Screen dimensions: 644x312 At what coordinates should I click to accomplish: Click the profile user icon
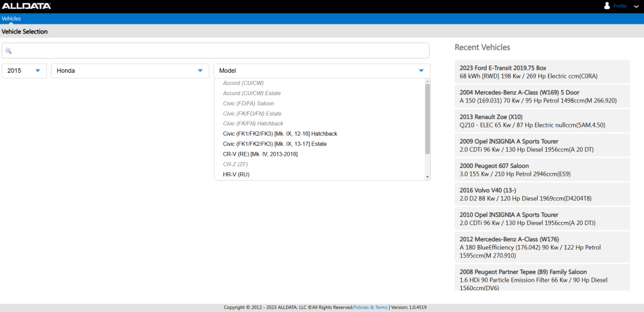point(607,6)
